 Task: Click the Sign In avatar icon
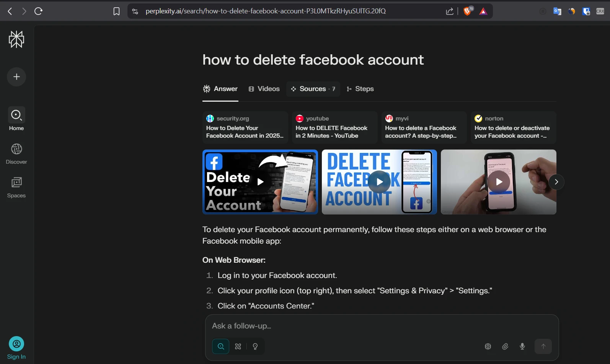pyautogui.click(x=16, y=344)
